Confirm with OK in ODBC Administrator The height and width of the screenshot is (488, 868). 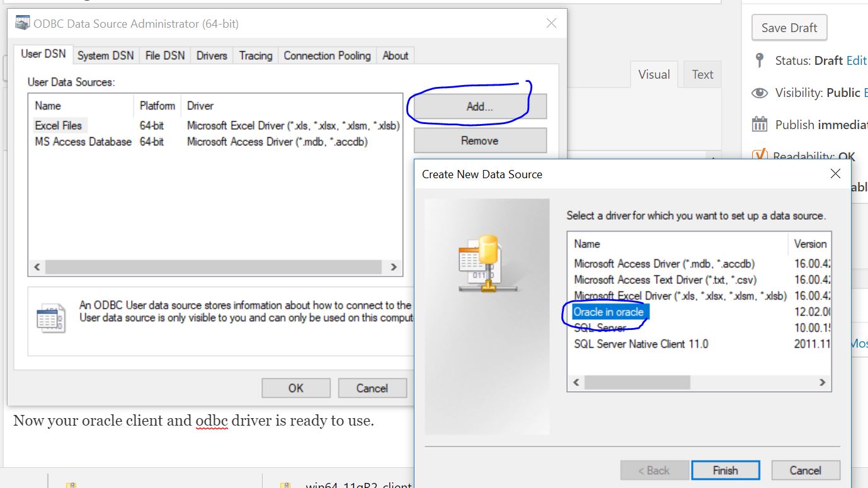296,388
